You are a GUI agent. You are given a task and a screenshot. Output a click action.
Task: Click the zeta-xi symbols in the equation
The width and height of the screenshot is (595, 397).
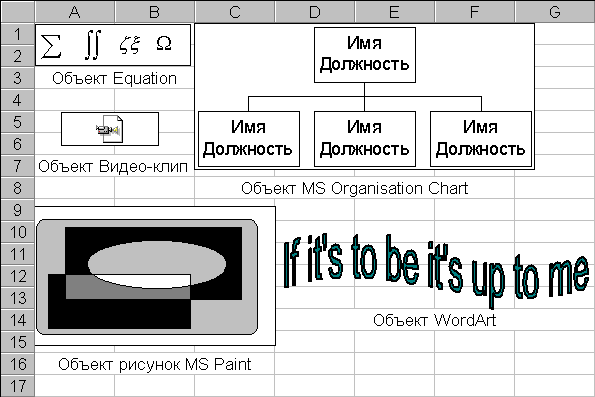[x=130, y=45]
